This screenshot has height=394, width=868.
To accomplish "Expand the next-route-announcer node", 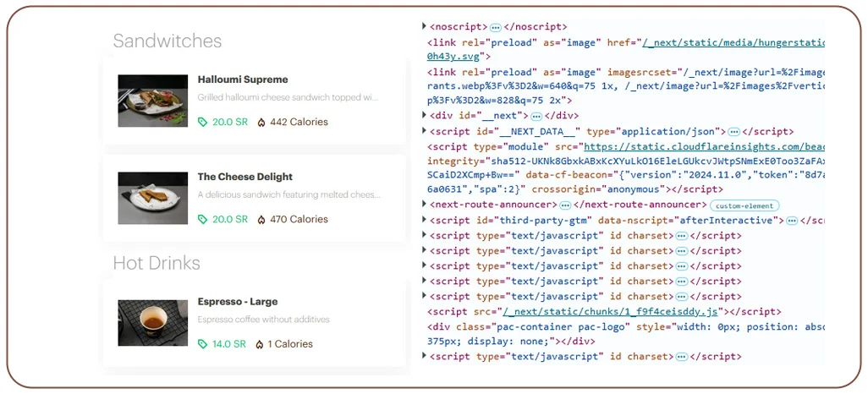I will [x=424, y=205].
